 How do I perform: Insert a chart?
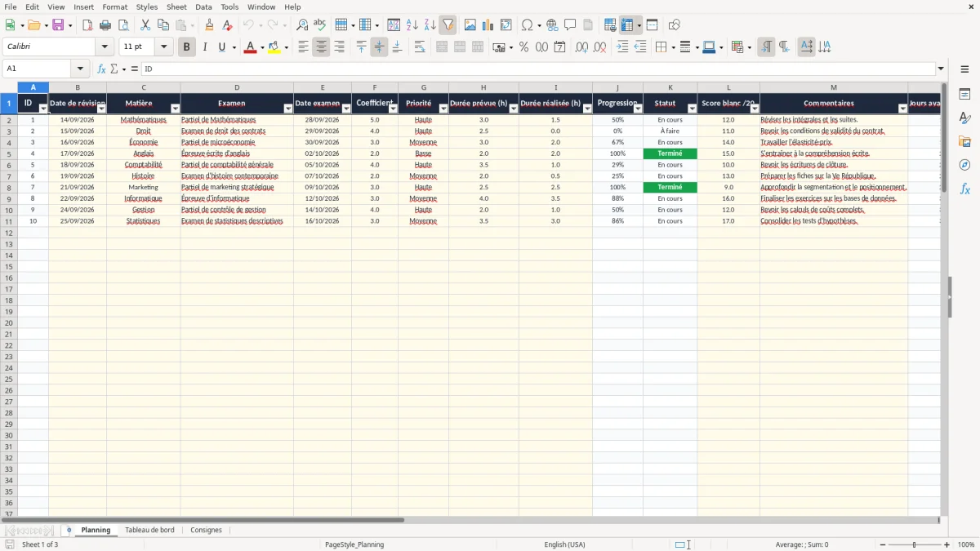[x=488, y=25]
